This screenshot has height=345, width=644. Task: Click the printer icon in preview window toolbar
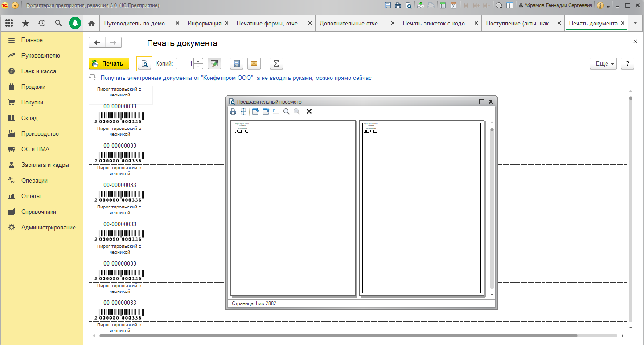[x=233, y=112]
